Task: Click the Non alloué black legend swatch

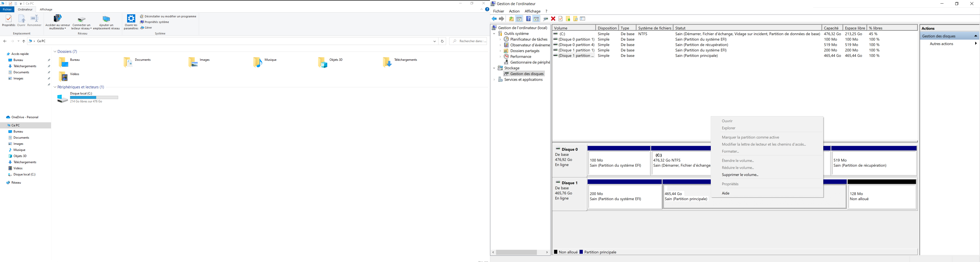Action: point(556,252)
